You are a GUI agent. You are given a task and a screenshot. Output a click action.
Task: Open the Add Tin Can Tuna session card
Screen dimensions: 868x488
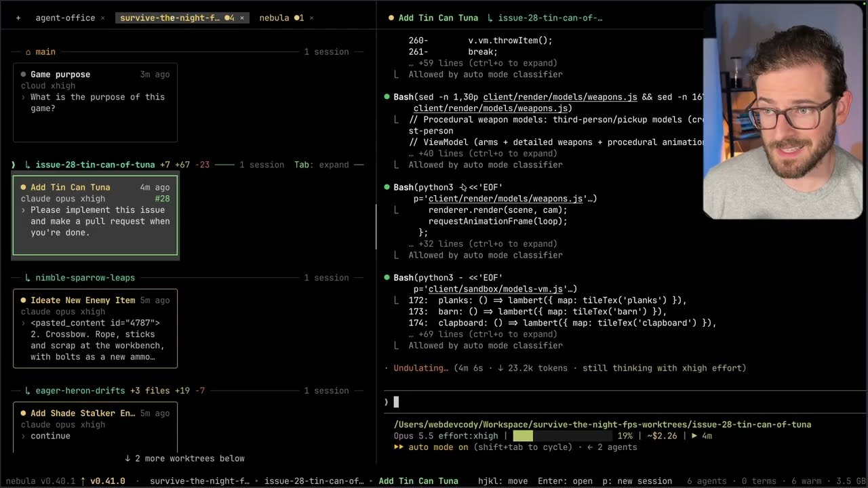pos(95,216)
